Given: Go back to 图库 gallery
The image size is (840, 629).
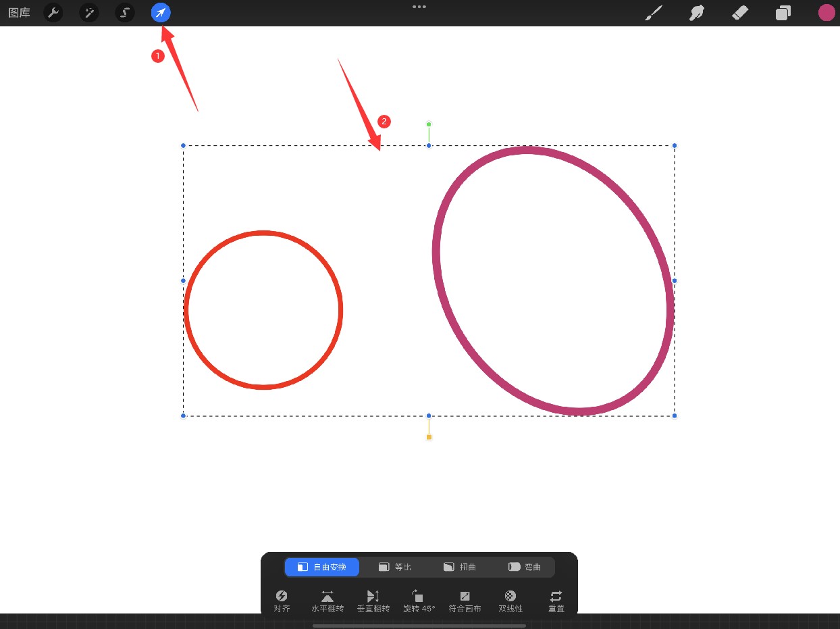Looking at the screenshot, I should [x=19, y=13].
